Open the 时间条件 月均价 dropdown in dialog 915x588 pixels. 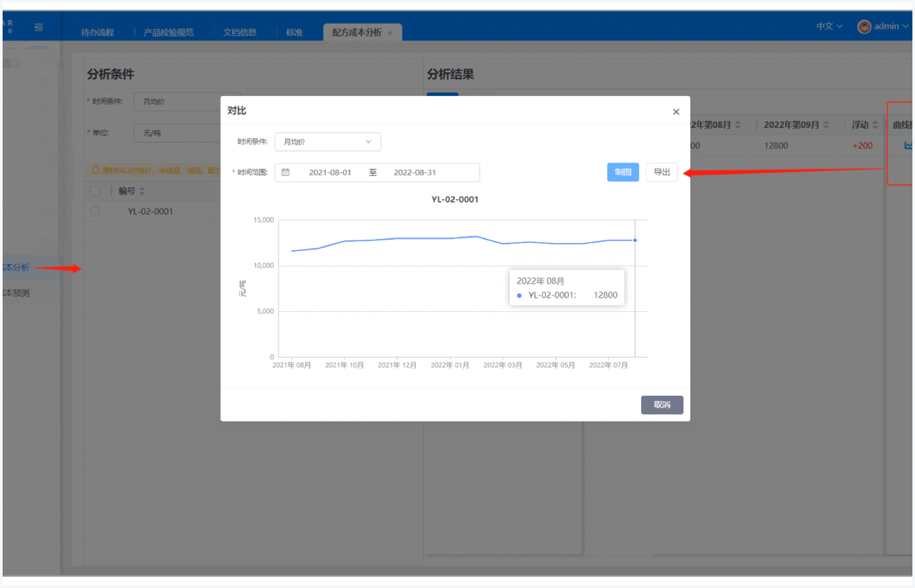(327, 142)
